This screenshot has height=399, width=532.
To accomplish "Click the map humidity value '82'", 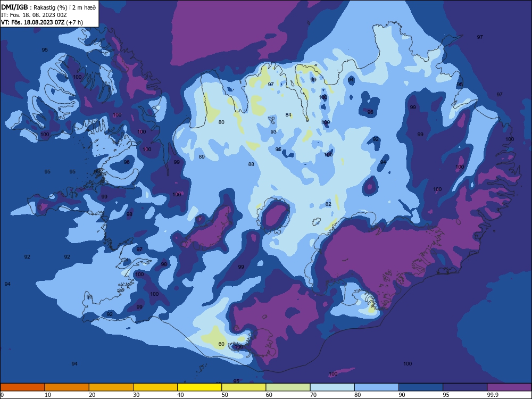I will [328, 204].
